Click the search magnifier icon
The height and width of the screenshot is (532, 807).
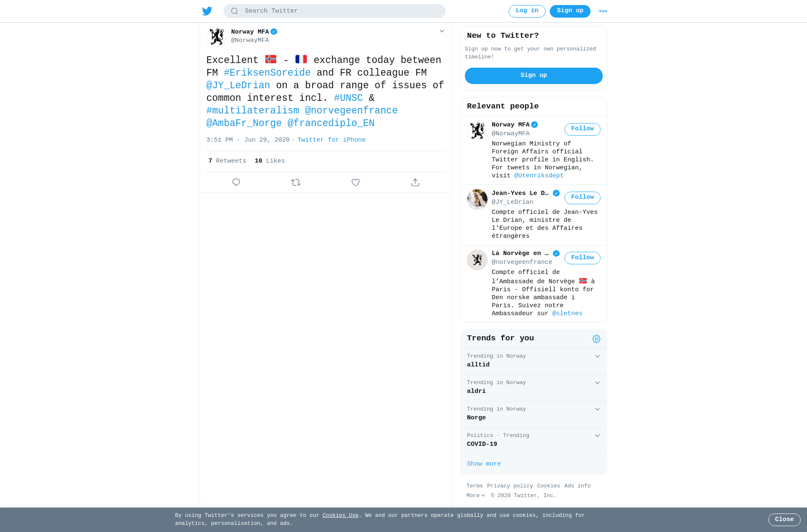click(235, 11)
